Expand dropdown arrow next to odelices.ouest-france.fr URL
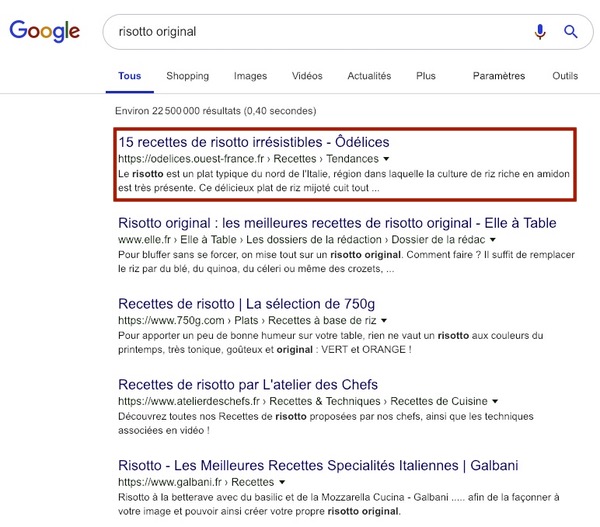600x527 pixels. tap(386, 159)
